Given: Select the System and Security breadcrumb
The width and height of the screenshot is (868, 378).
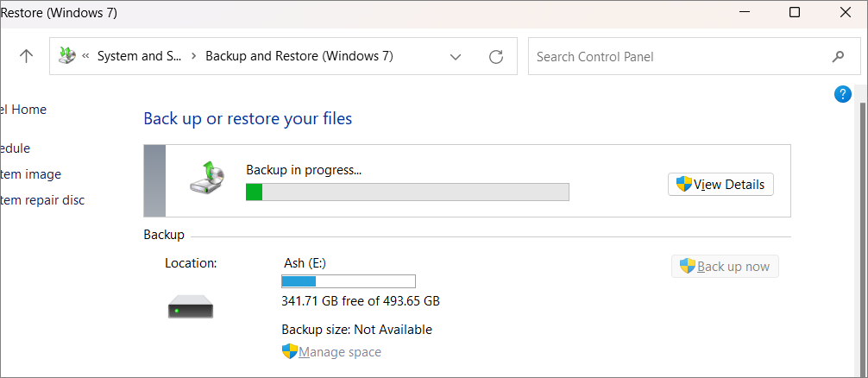Looking at the screenshot, I should point(139,56).
